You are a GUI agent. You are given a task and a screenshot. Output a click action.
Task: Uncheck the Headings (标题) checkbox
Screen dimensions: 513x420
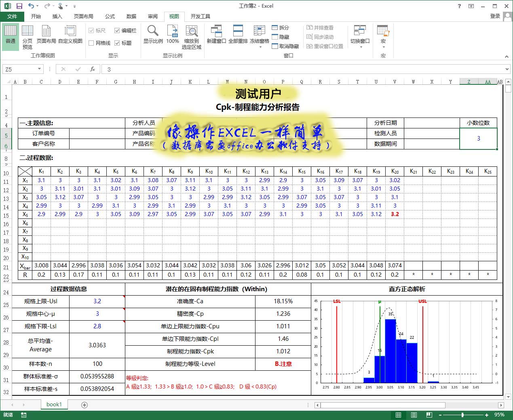coord(117,43)
